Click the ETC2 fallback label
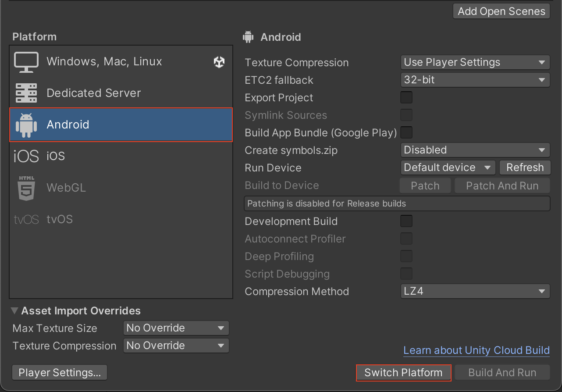Viewport: 562px width, 392px height. (x=279, y=80)
